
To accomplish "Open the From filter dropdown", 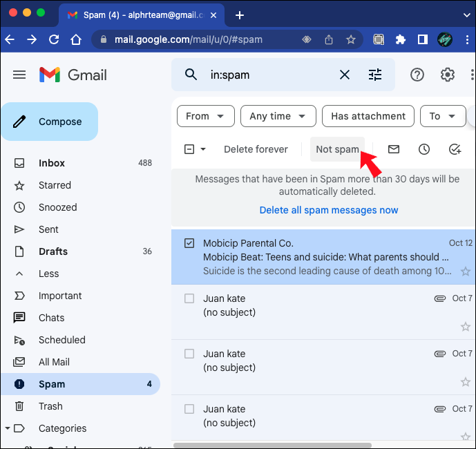I will click(205, 116).
